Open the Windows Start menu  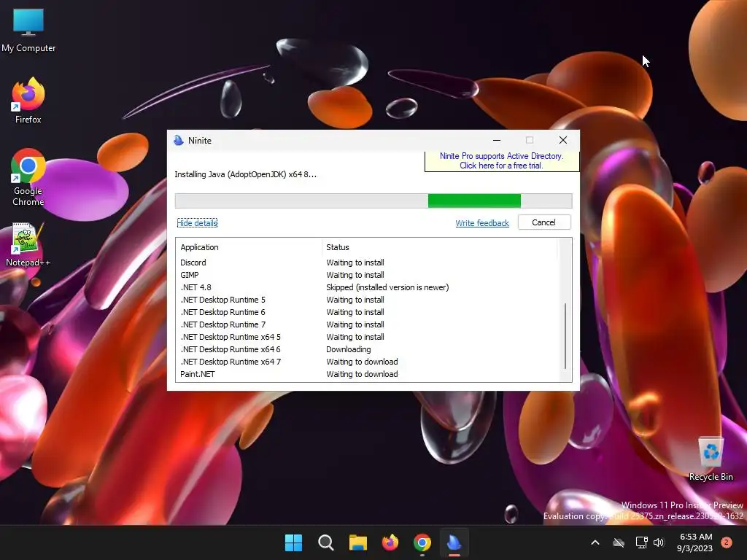click(293, 542)
